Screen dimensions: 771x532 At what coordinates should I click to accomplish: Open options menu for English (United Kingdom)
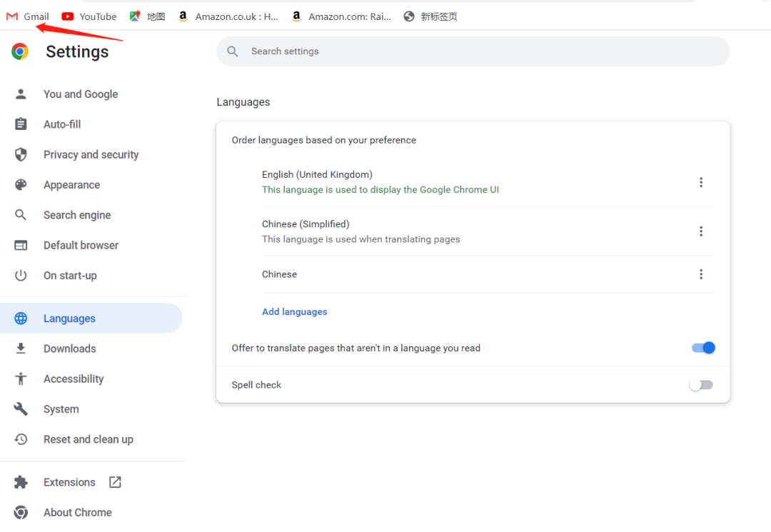701,182
